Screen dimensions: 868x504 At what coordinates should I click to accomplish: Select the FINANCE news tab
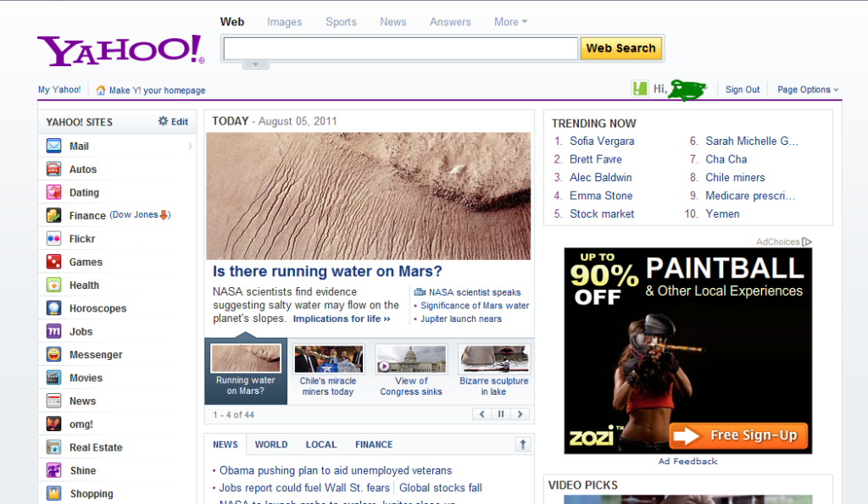coord(374,445)
